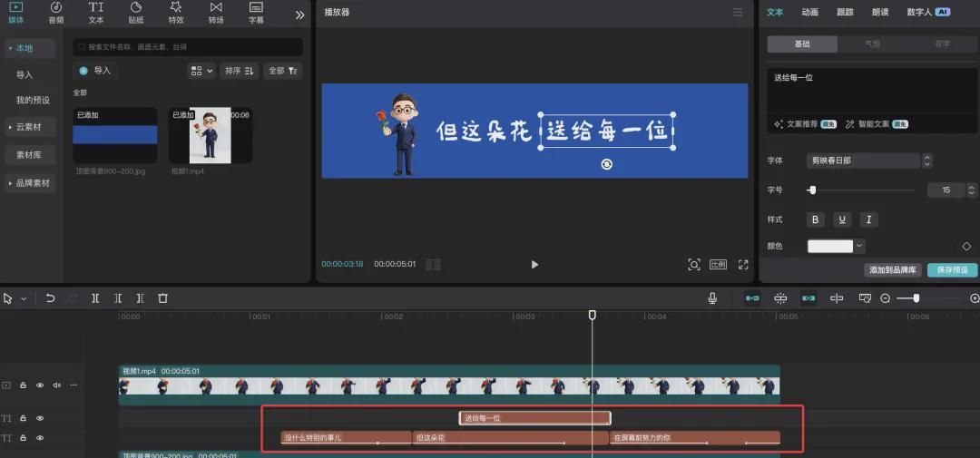This screenshot has width=980, height=458.
Task: Start voice recording with microphone icon
Action: coord(712,298)
